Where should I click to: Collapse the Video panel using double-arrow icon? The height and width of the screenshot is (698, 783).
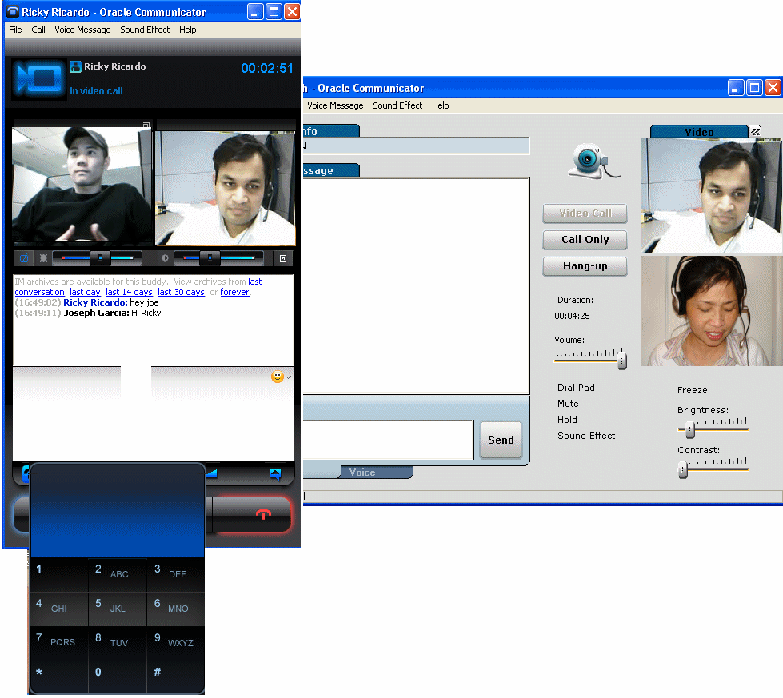756,131
